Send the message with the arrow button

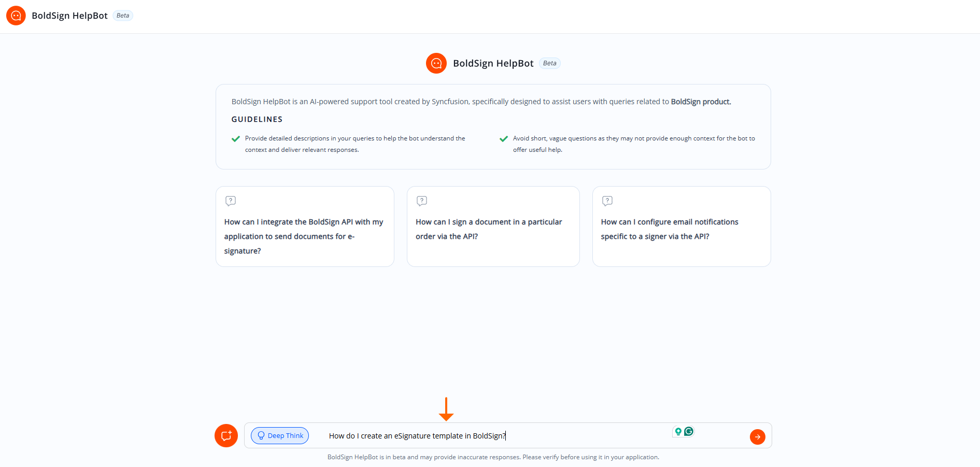coord(758,437)
